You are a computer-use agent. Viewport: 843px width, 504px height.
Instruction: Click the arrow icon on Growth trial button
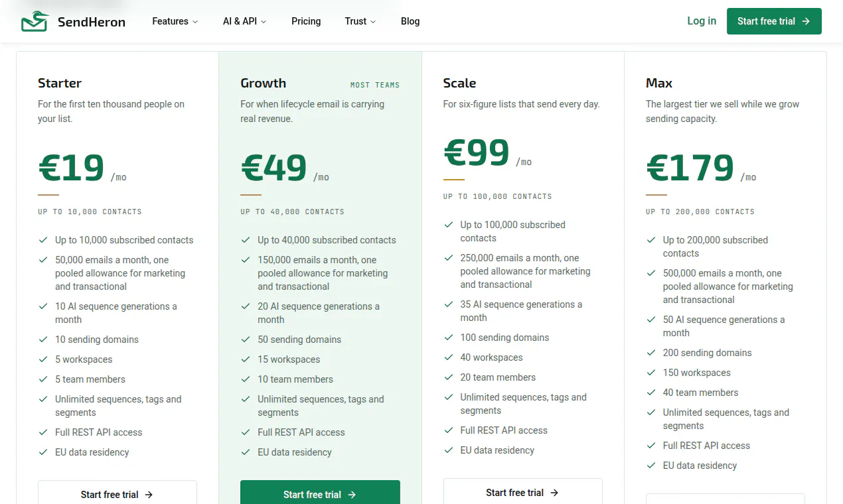point(352,495)
